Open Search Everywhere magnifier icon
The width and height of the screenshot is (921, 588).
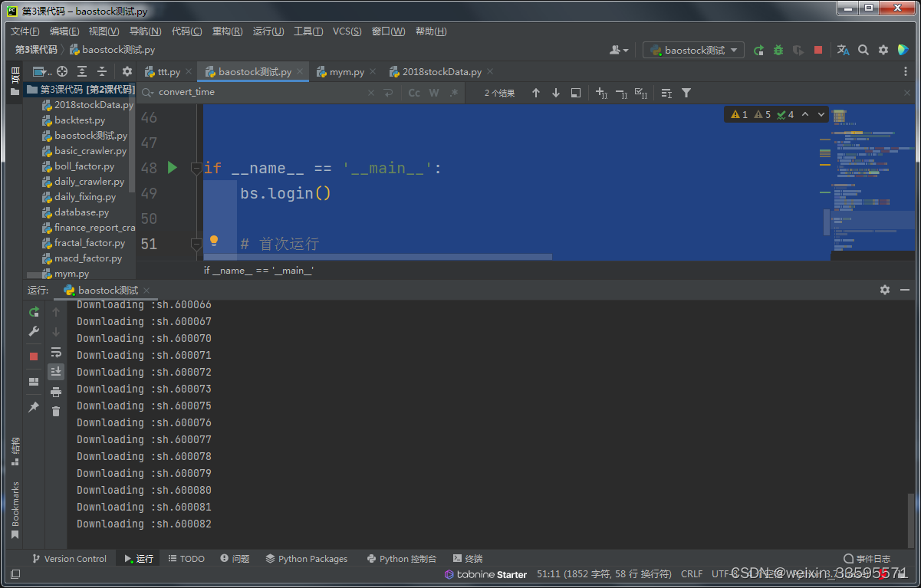point(863,50)
